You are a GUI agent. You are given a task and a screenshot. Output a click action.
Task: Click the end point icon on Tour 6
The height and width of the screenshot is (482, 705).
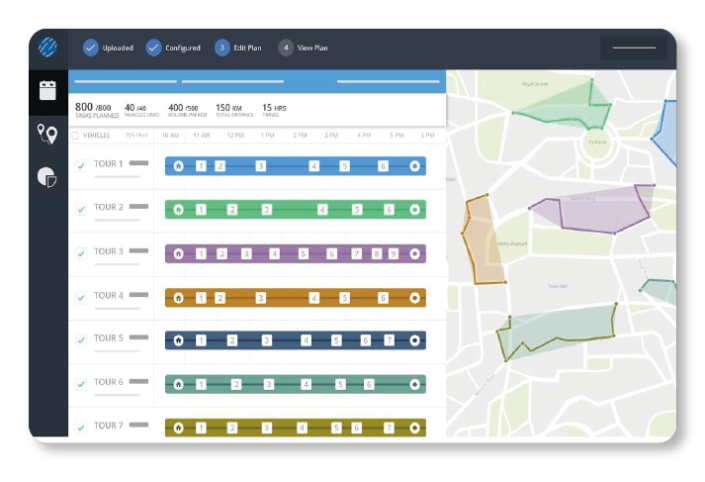pos(415,384)
